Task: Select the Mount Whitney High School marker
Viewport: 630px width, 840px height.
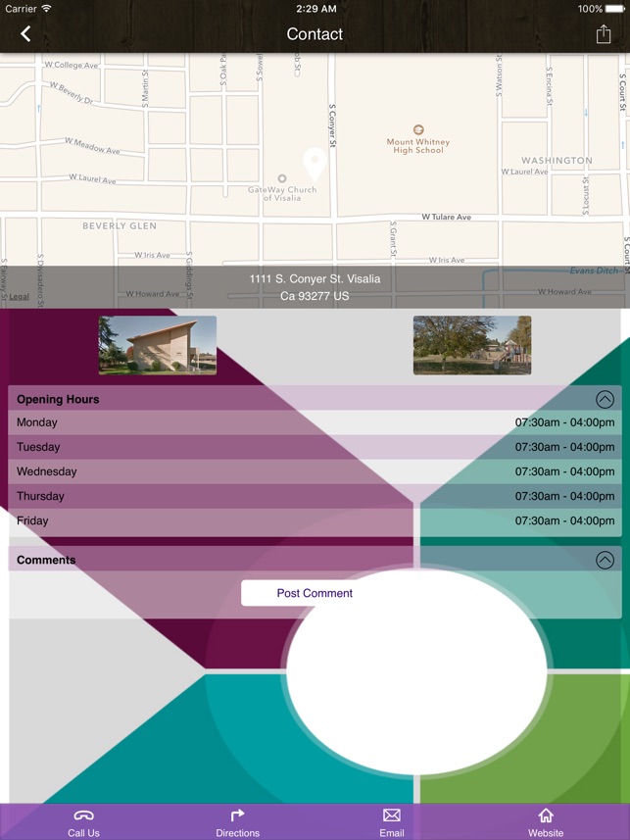Action: tap(418, 129)
